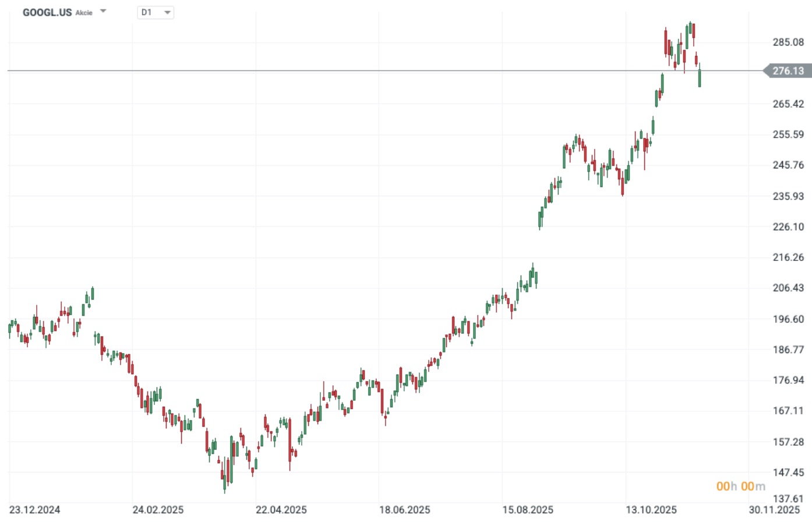Image resolution: width=812 pixels, height=522 pixels.
Task: Click the 265.42 price axis label
Action: click(788, 104)
